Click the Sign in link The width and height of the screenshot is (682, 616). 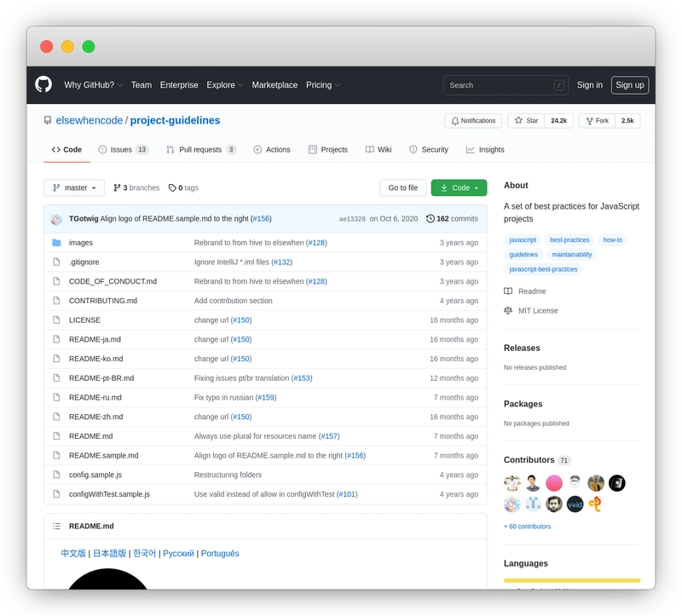(x=590, y=84)
